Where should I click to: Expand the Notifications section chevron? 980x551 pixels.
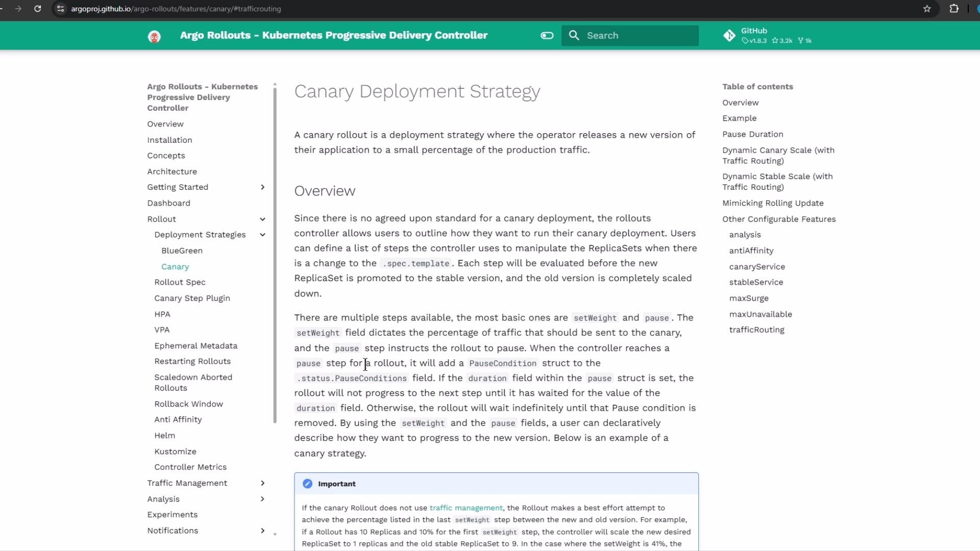[263, 531]
